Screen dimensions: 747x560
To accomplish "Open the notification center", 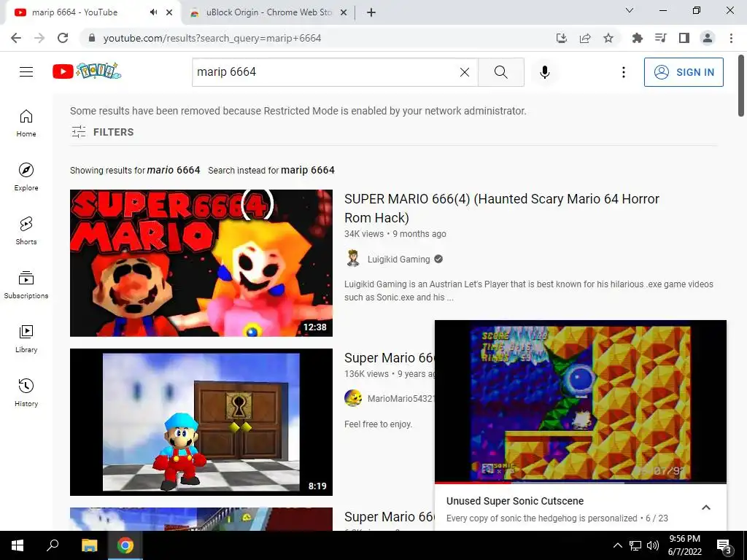I will 724,546.
